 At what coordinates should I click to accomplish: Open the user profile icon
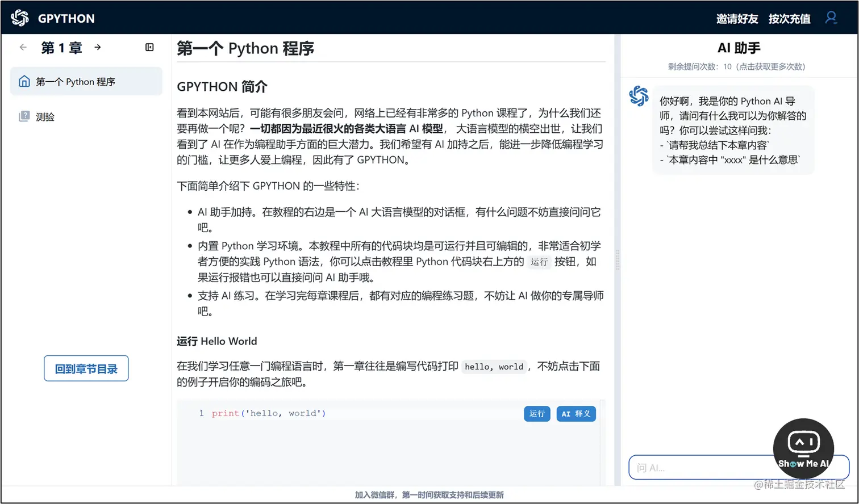[831, 18]
